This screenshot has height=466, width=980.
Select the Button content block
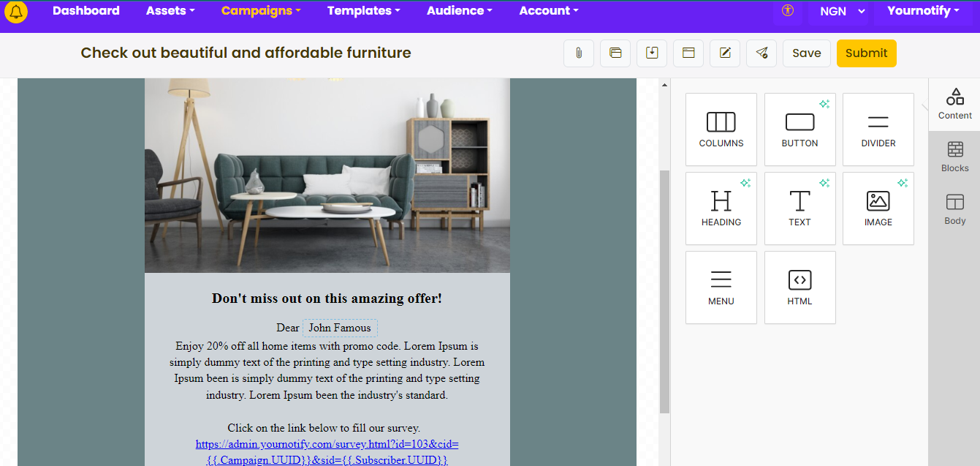tap(800, 129)
